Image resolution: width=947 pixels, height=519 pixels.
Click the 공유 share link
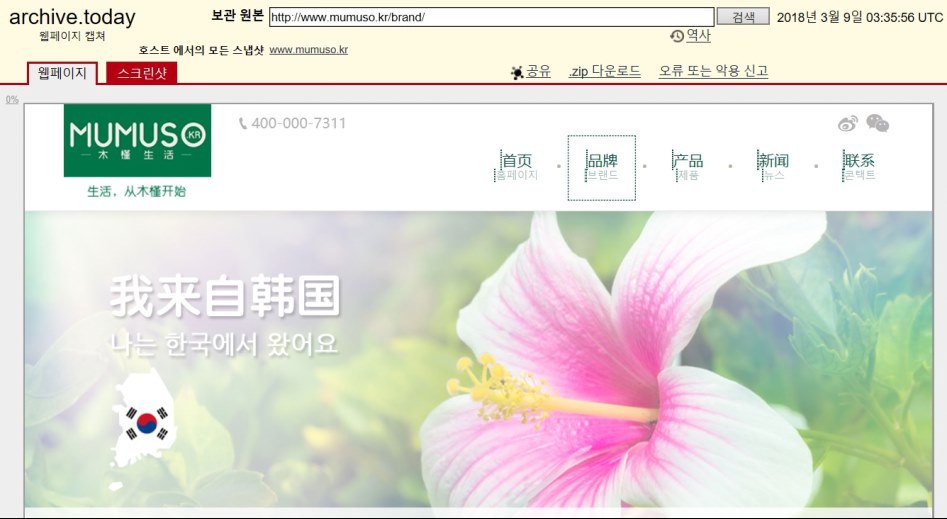click(x=538, y=71)
